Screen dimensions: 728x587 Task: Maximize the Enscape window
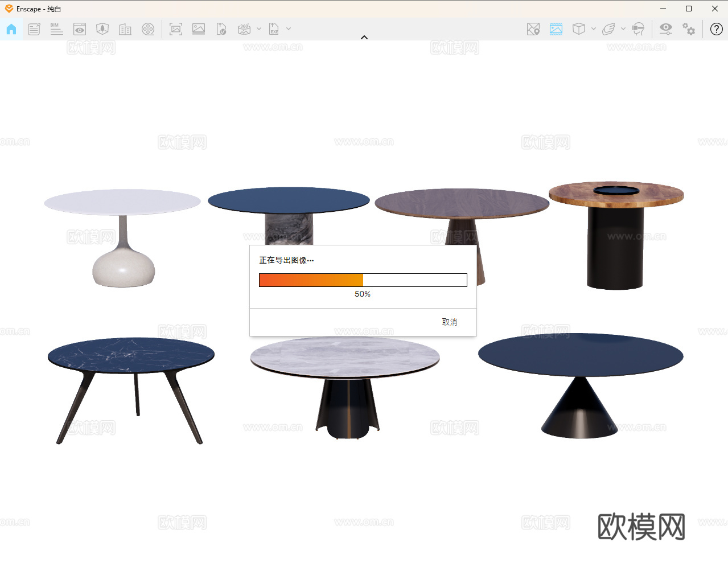[x=689, y=9]
